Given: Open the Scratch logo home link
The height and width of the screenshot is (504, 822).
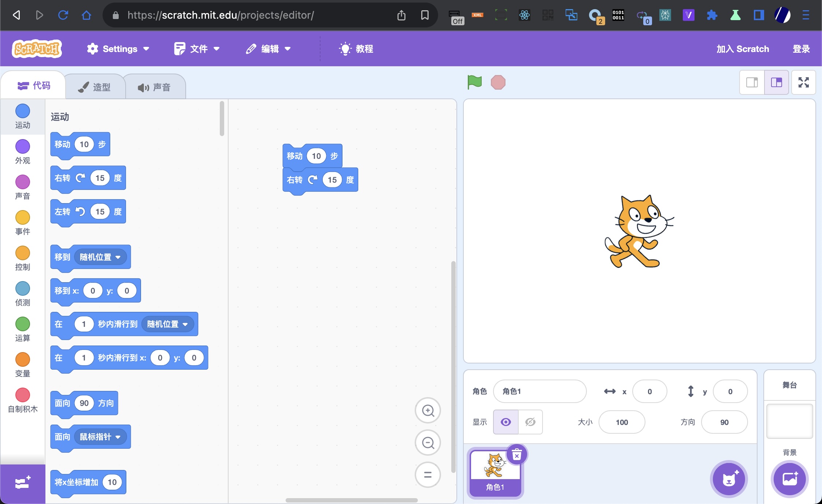Looking at the screenshot, I should click(x=37, y=49).
